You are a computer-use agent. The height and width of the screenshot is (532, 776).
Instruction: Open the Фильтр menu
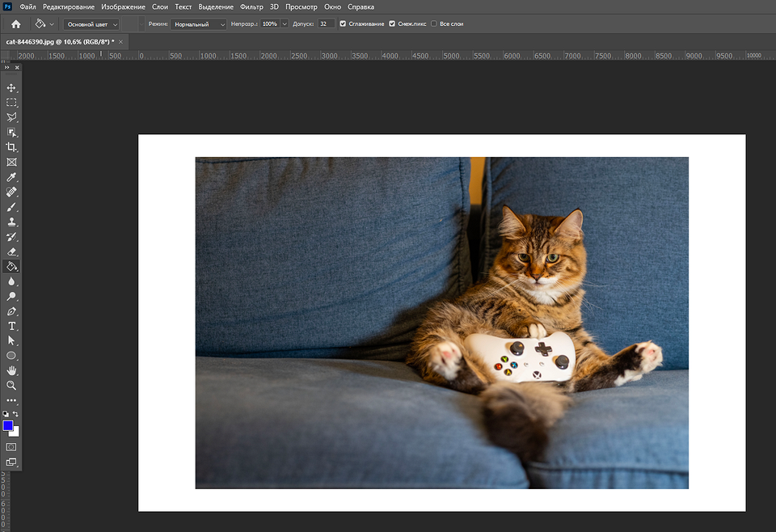point(251,6)
